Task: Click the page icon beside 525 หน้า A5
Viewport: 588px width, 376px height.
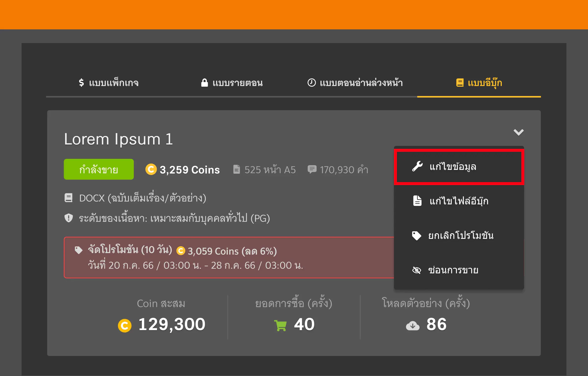Action: 237,169
